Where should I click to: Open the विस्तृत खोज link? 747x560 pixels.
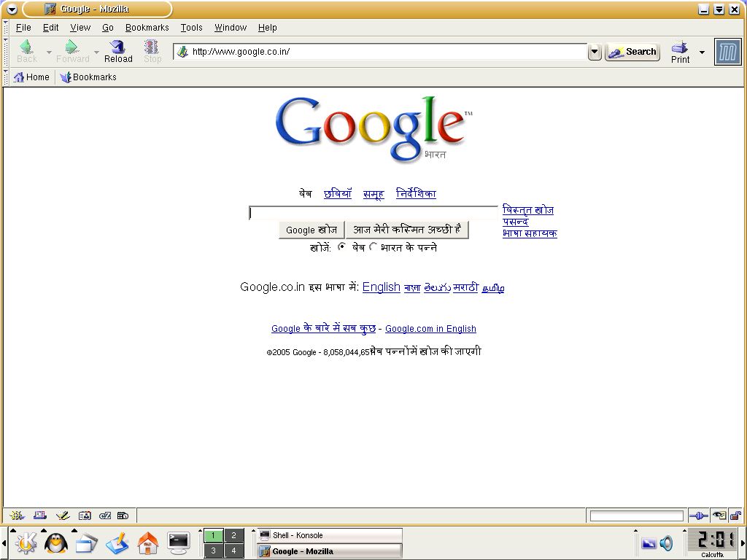pyautogui.click(x=528, y=210)
